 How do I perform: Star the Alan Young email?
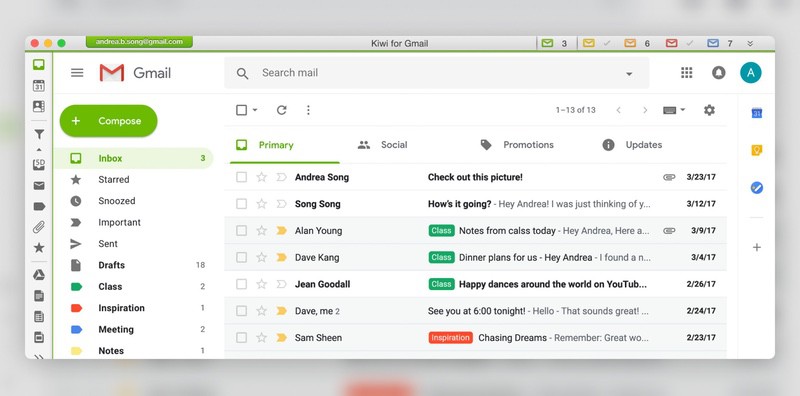point(262,231)
